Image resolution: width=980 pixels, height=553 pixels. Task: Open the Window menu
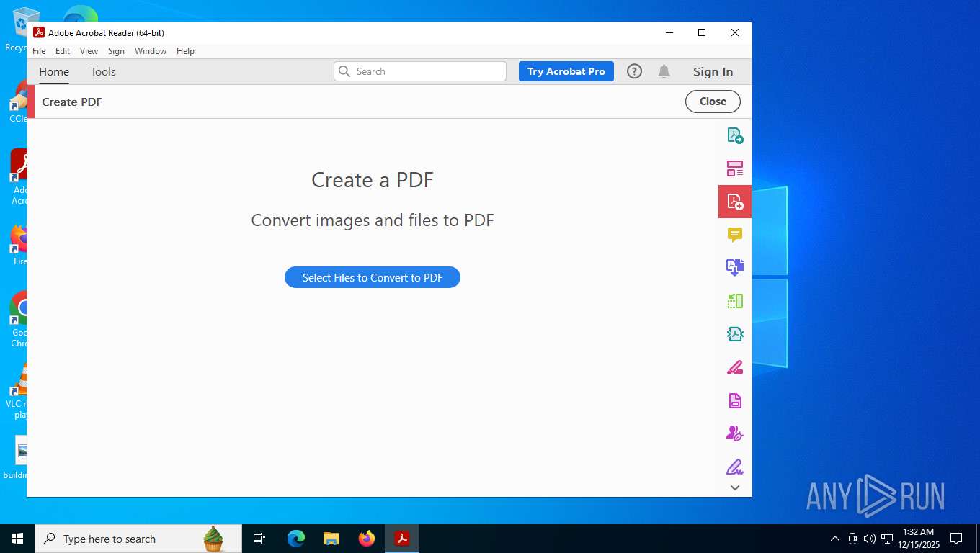[151, 51]
